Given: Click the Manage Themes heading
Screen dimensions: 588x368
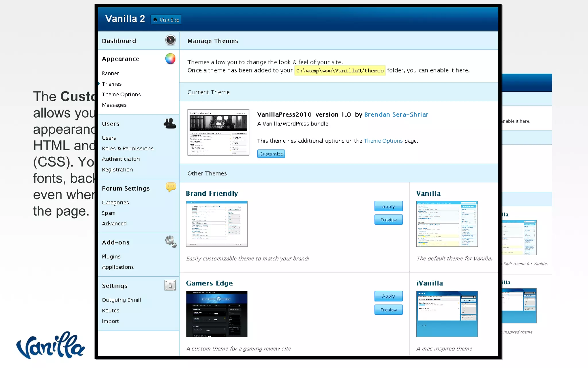Looking at the screenshot, I should (x=213, y=41).
